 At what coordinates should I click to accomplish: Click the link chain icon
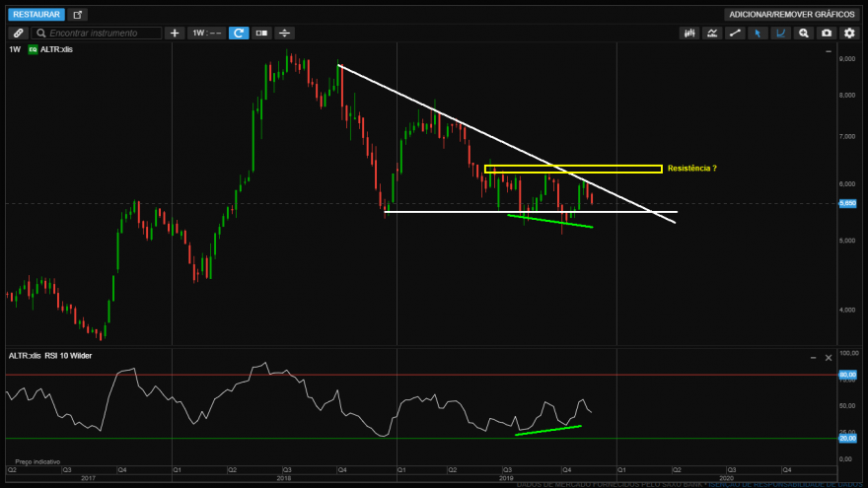click(x=19, y=34)
